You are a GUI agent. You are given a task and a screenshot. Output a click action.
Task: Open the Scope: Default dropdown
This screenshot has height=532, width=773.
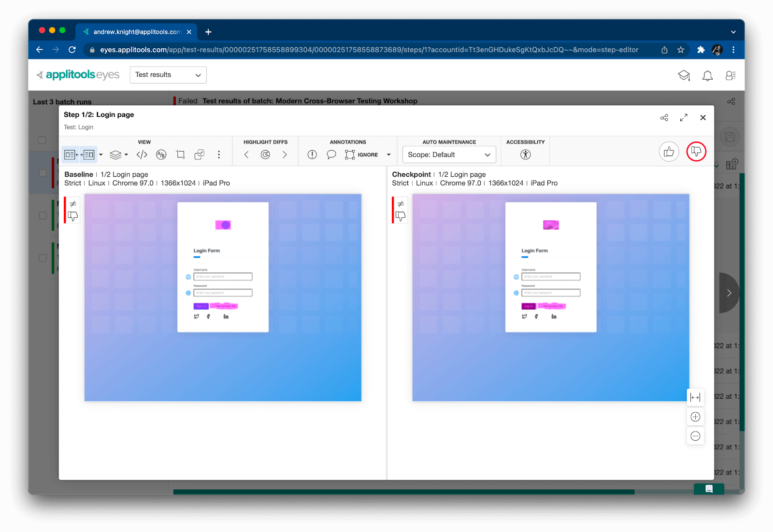pyautogui.click(x=448, y=154)
